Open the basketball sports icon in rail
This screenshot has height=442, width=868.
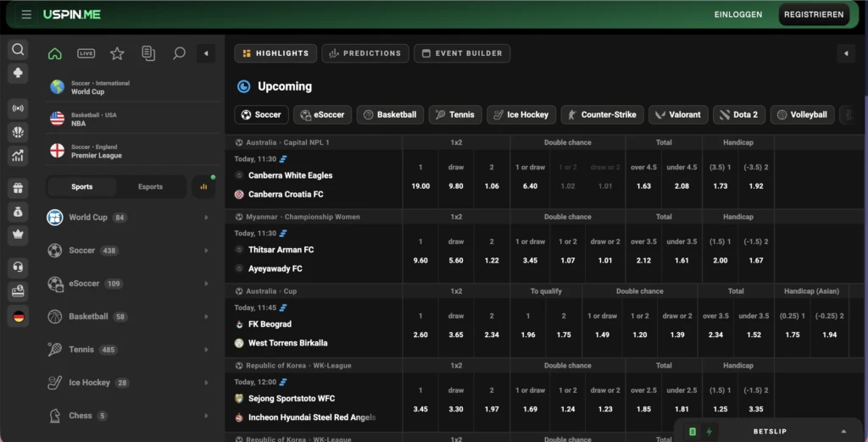tap(18, 132)
